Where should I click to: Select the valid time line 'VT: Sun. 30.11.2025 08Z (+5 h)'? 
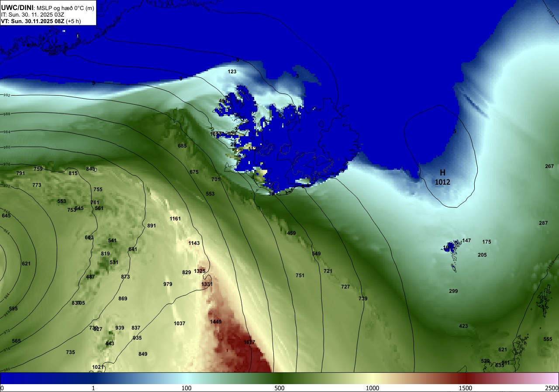[x=41, y=21]
